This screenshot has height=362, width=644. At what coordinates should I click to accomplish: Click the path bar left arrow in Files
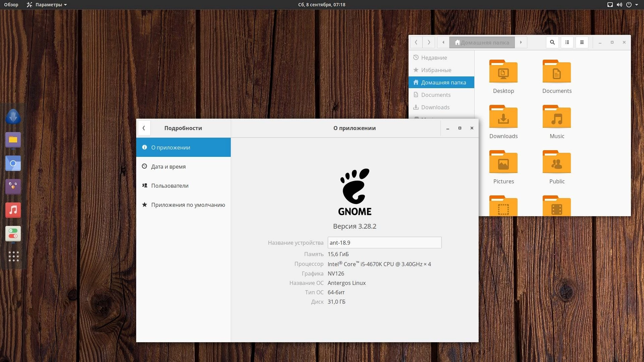click(443, 42)
